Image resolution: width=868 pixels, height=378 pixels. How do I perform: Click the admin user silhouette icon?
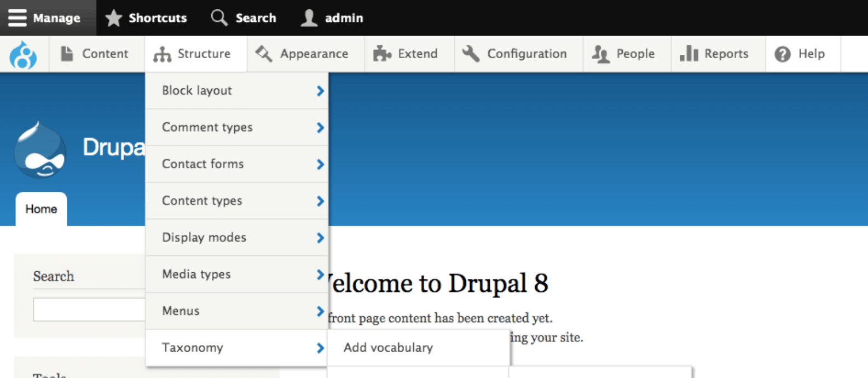pyautogui.click(x=309, y=18)
